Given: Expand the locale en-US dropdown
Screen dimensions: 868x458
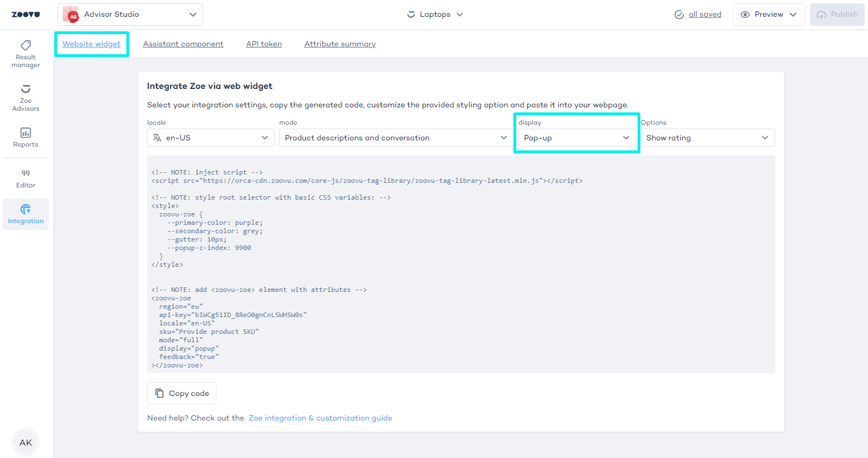Looking at the screenshot, I should [x=210, y=138].
